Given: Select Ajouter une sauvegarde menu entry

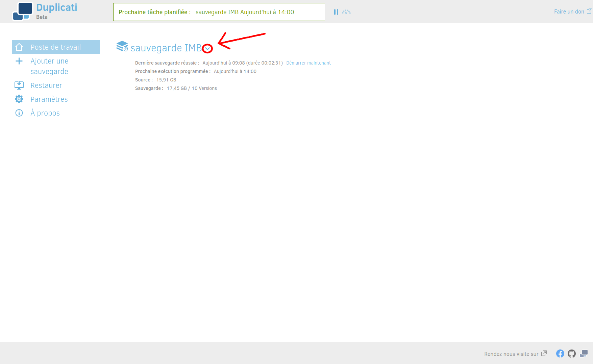Looking at the screenshot, I should click(49, 66).
